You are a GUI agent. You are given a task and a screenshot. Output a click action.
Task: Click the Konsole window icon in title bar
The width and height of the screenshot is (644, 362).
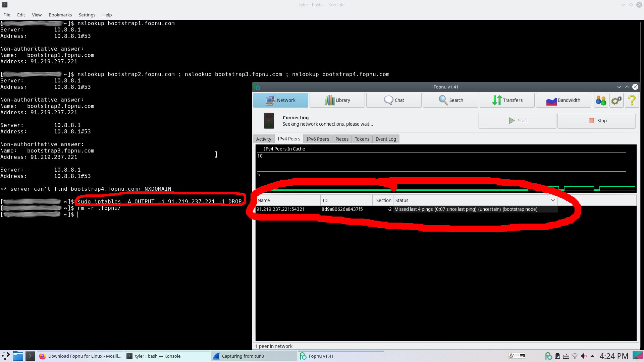pos(5,5)
